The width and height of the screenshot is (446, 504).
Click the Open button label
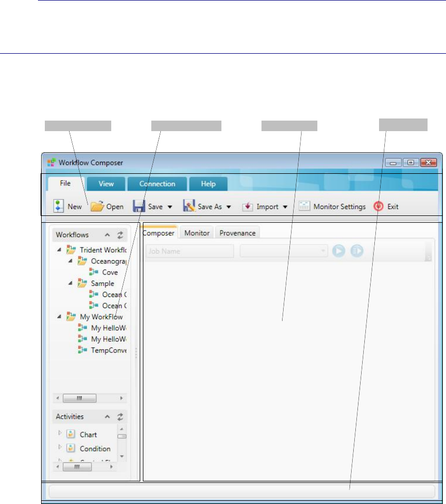tap(115, 206)
